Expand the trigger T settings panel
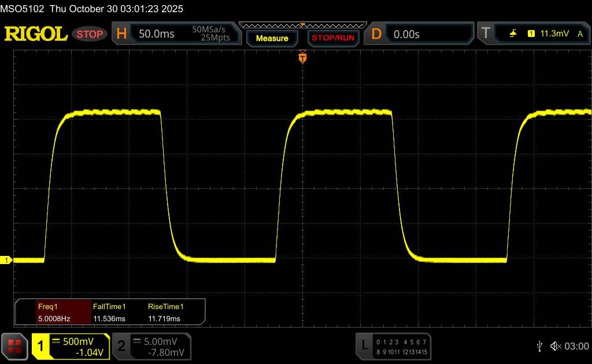Viewport: 592px width, 364px height. coord(486,34)
